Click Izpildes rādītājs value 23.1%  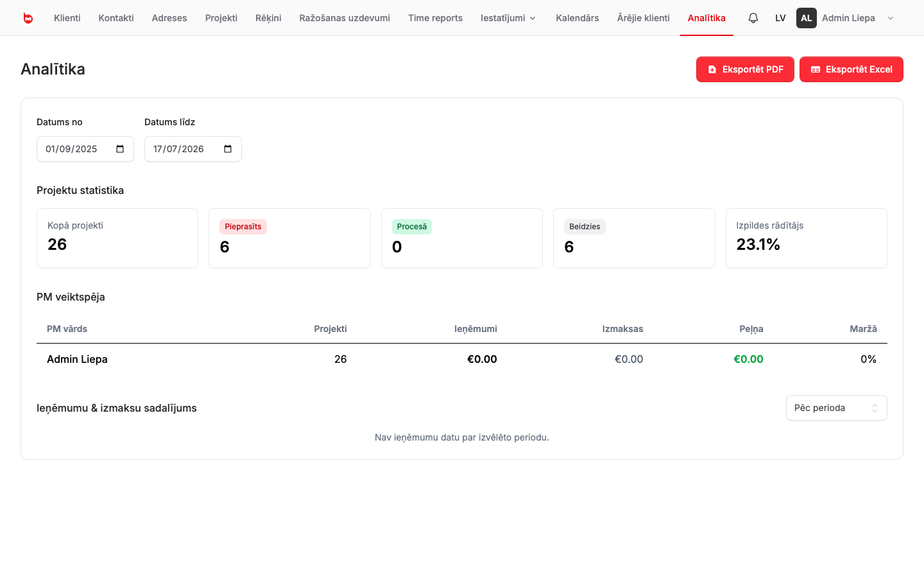click(x=758, y=244)
